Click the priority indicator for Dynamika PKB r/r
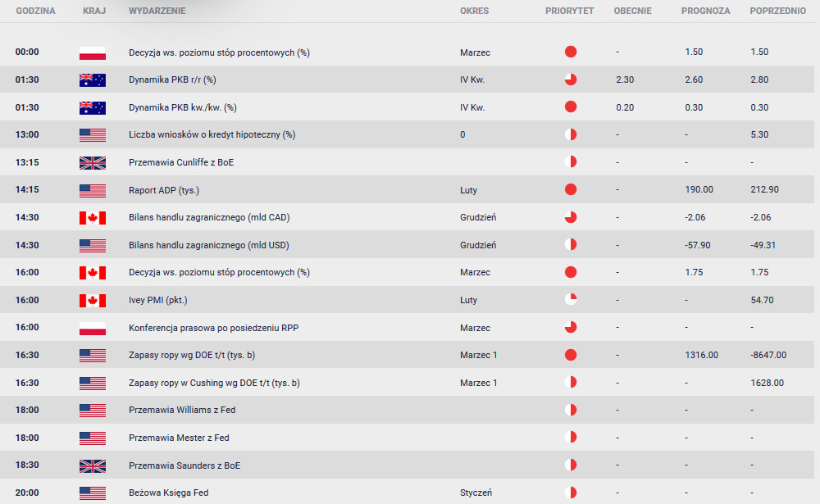 click(x=571, y=79)
